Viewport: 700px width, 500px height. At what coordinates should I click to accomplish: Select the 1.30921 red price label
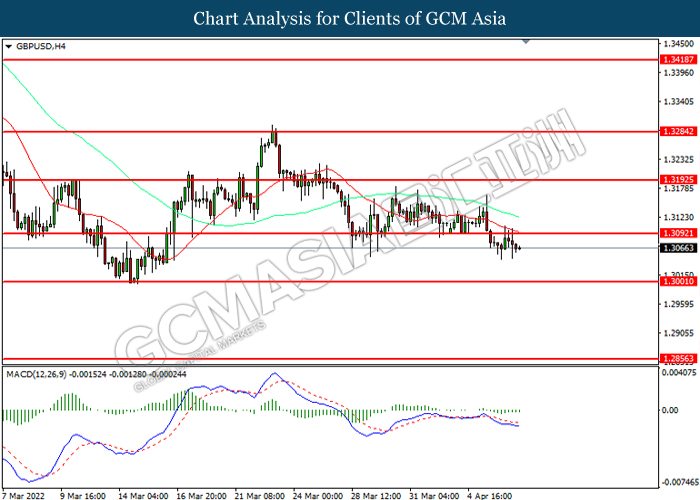678,233
